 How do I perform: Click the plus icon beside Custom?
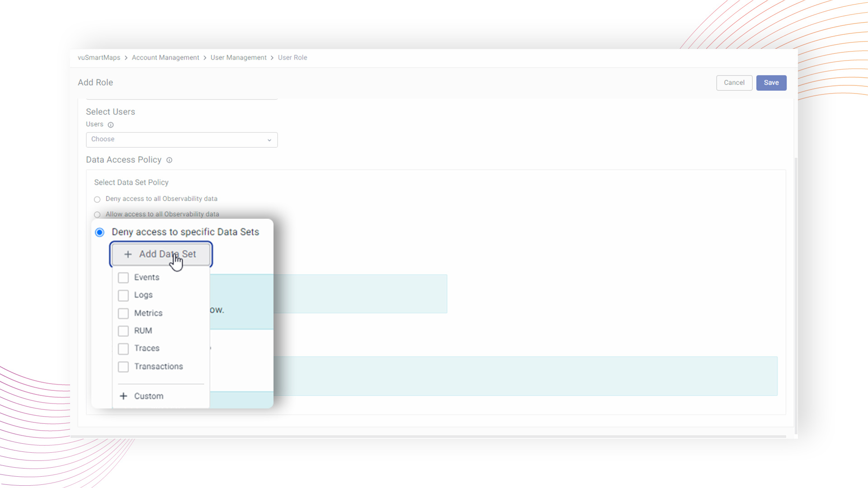click(123, 396)
